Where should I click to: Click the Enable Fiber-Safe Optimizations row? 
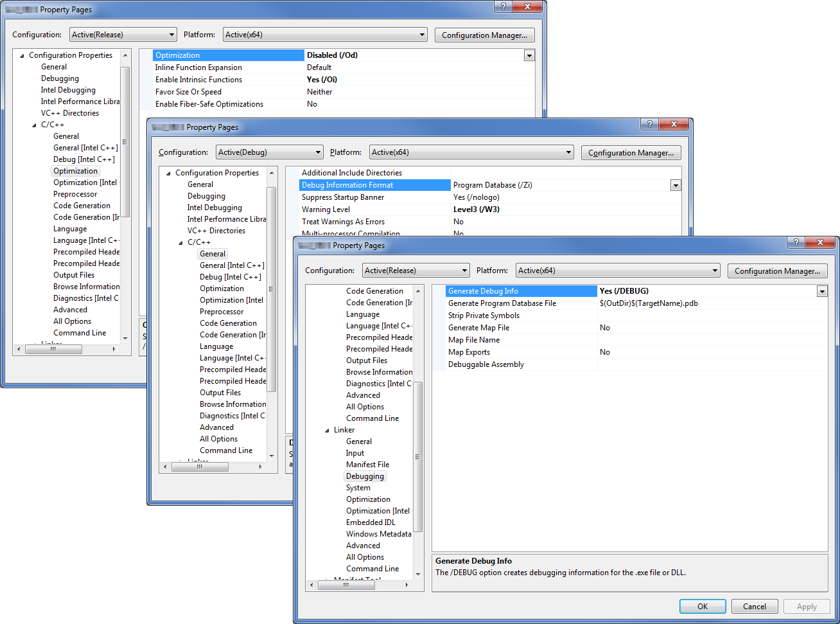344,104
